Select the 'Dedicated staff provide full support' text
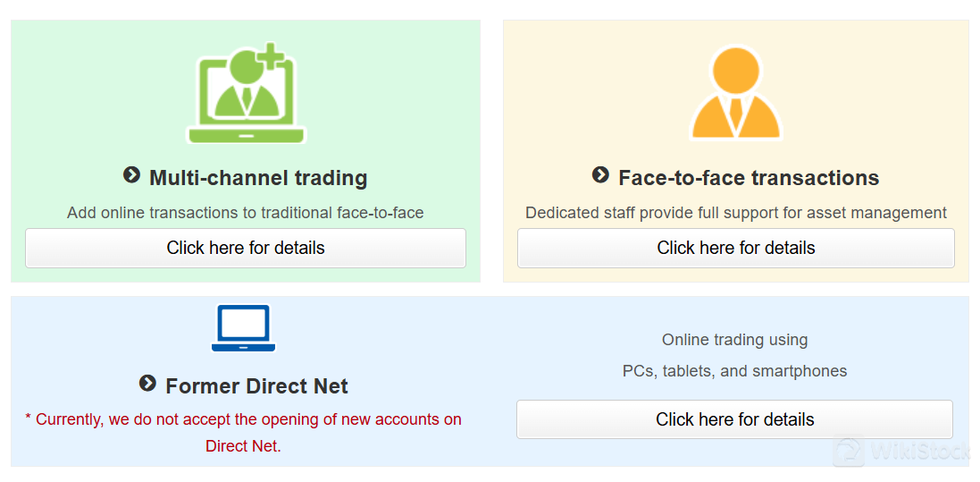The image size is (980, 482). (x=735, y=213)
